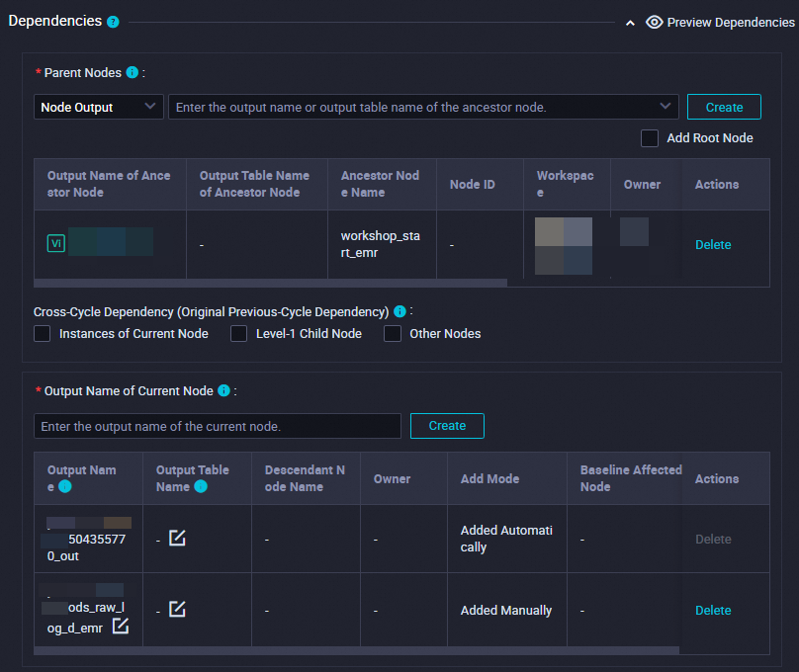Click the Cross-Cycle Dependency info icon
Viewport: 799px width, 672px height.
[399, 311]
